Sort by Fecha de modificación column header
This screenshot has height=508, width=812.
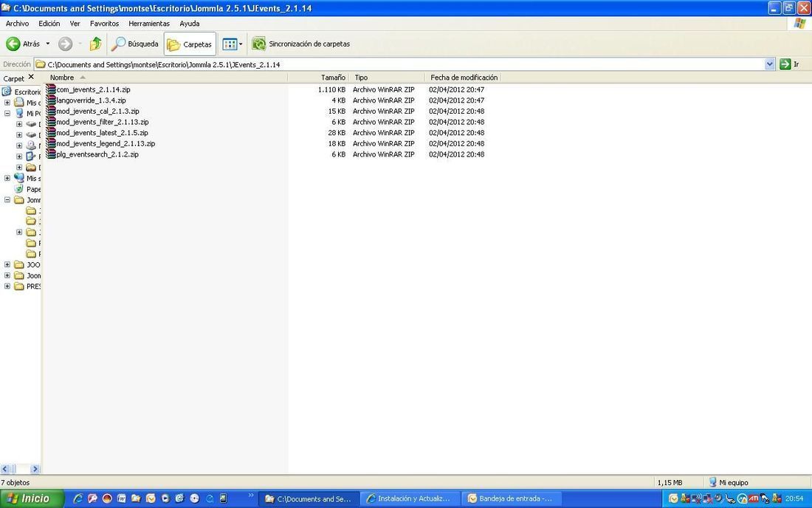coord(463,77)
